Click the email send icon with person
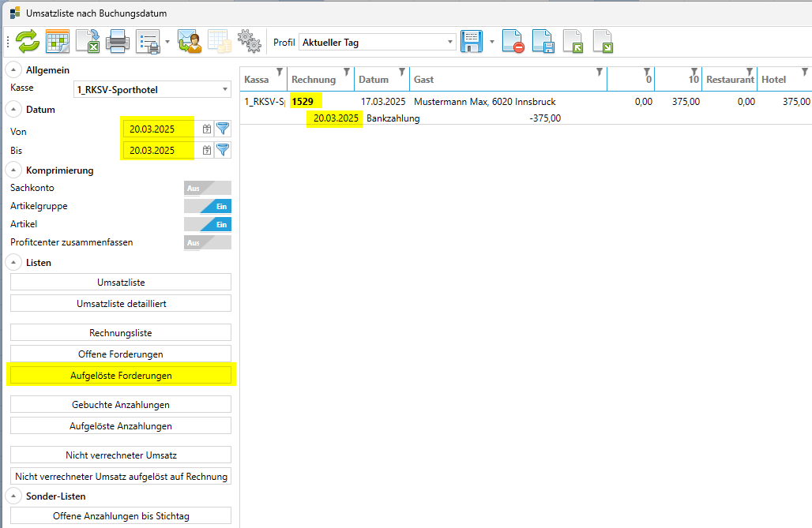This screenshot has width=812, height=528. tap(190, 42)
